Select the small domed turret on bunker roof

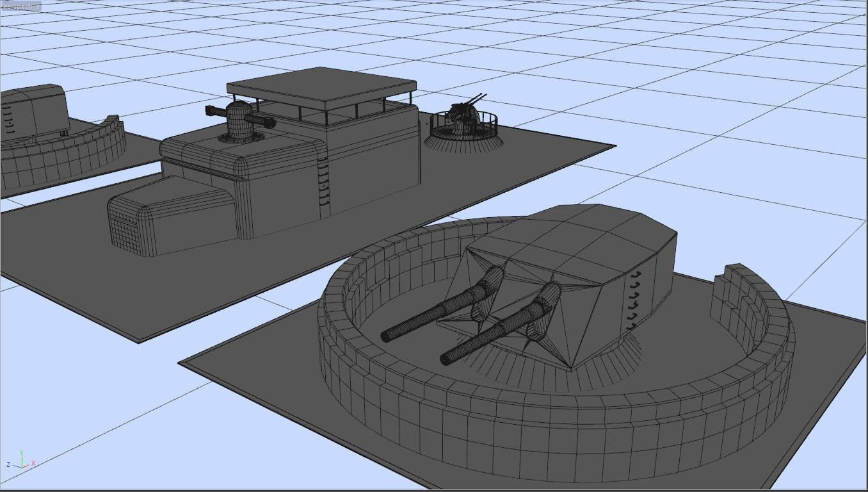tap(239, 120)
